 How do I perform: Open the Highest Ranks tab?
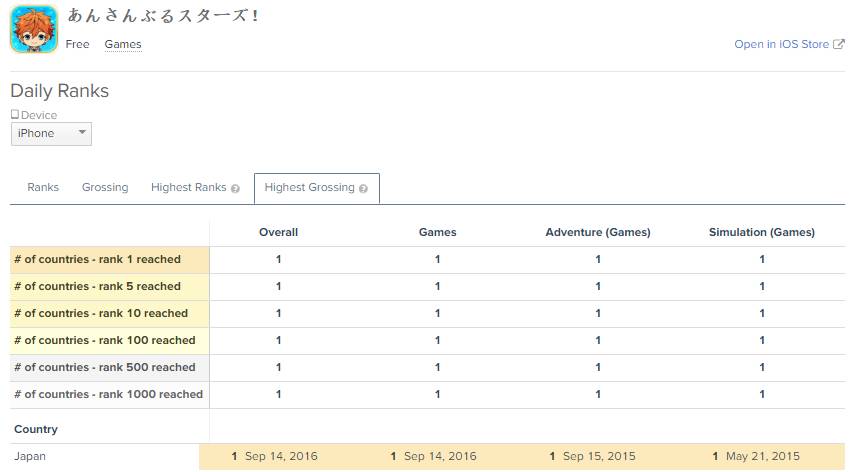[189, 187]
